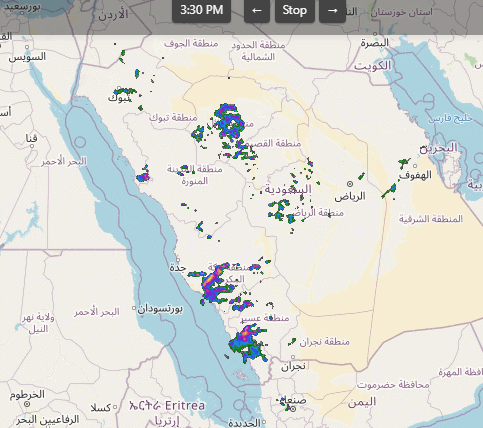Click the storm cell in Asir region
Screen dimensions: 483x428
click(x=248, y=344)
